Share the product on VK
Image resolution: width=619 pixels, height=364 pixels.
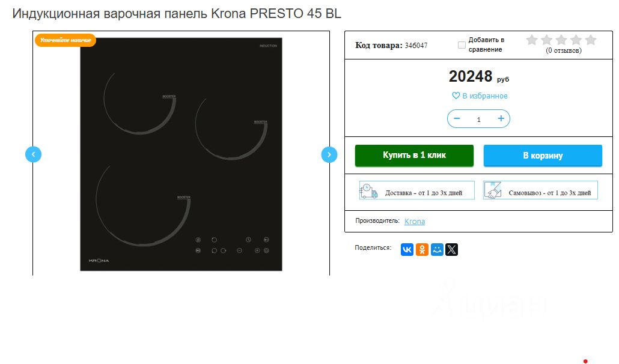407,250
